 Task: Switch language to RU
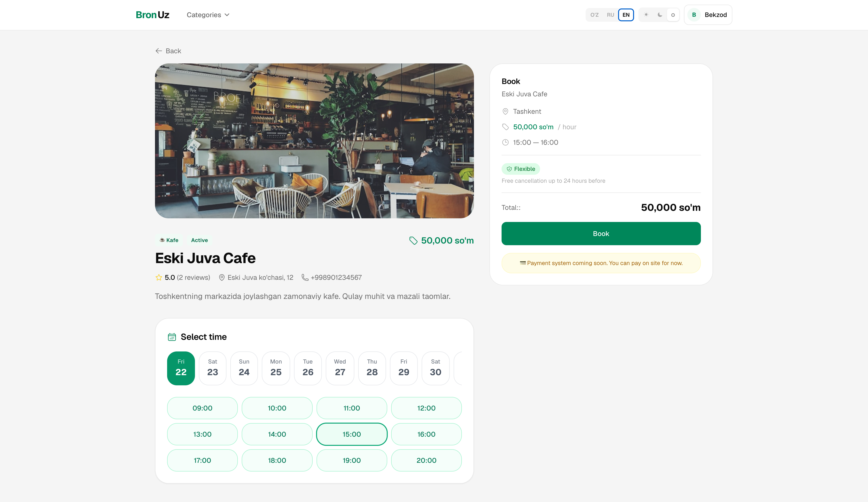[x=610, y=15]
